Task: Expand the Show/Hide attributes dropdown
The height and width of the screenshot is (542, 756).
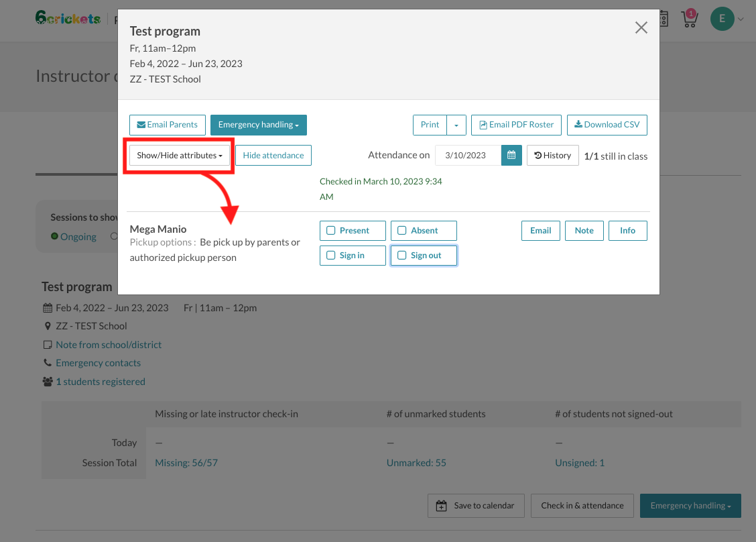Action: click(180, 156)
